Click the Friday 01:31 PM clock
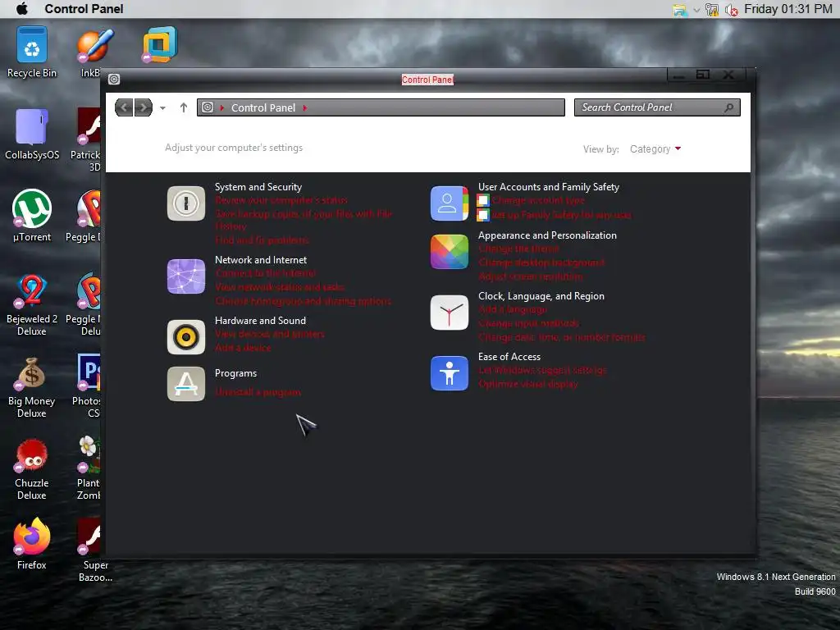Viewport: 840px width, 630px height. [788, 8]
